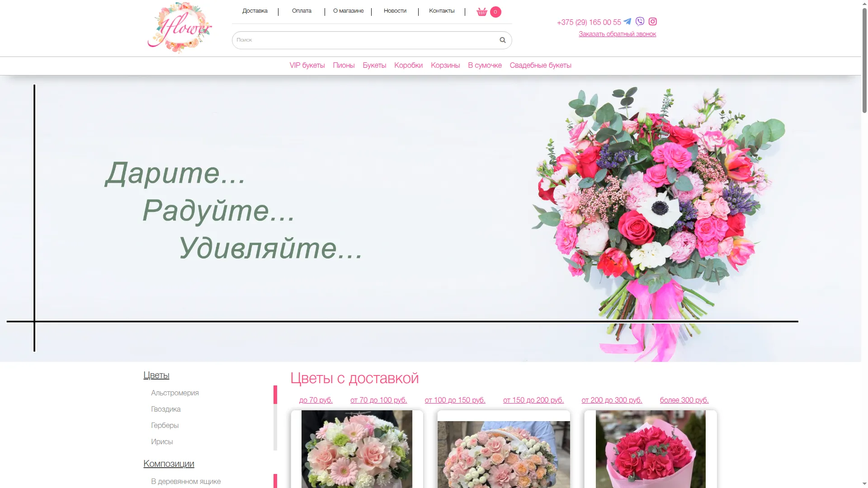Call the phone number +375 (29) 165 00 55
Viewport: 868px width, 488px height.
tap(589, 22)
